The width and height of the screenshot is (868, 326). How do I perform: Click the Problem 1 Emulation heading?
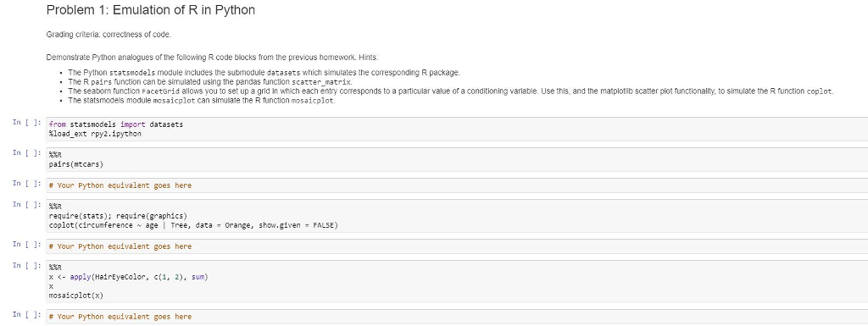tap(151, 10)
